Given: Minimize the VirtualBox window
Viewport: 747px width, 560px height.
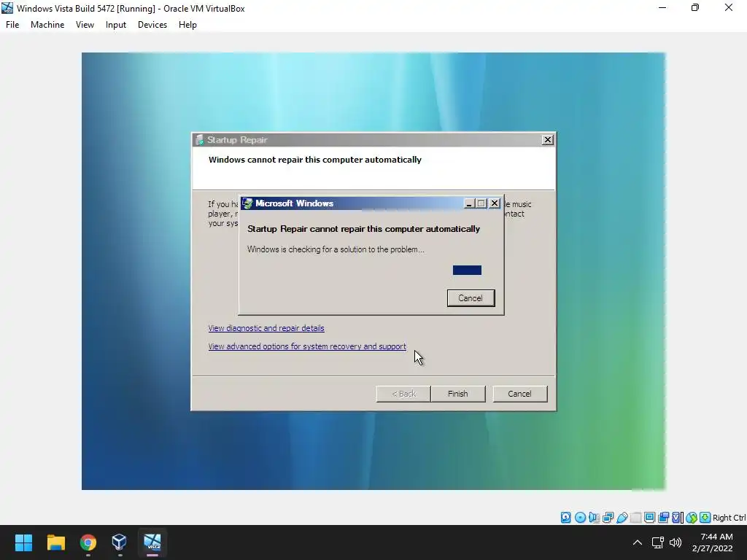Looking at the screenshot, I should [x=662, y=8].
